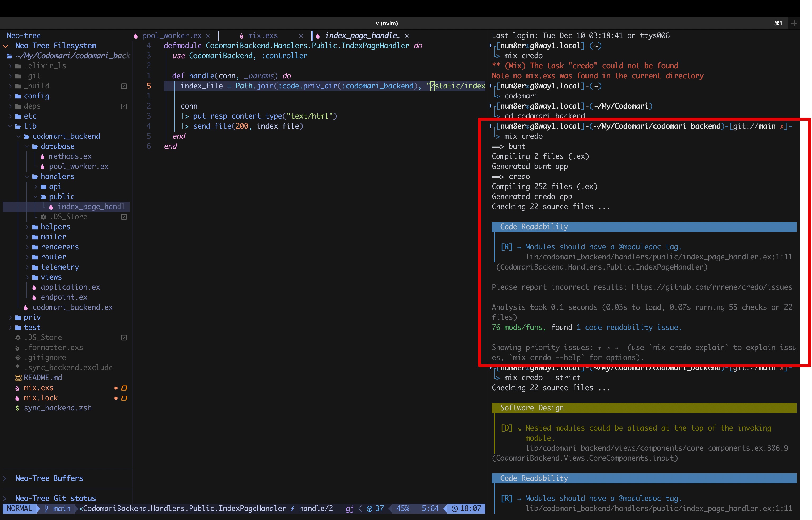
Task: Click the .git folder icon
Action: tap(18, 76)
